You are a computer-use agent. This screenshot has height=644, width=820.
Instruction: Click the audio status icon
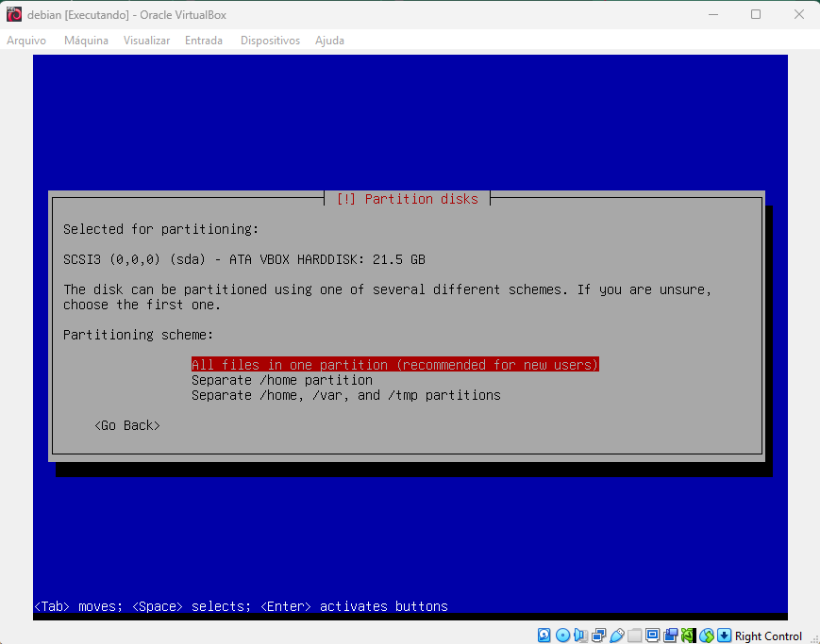[x=580, y=636]
